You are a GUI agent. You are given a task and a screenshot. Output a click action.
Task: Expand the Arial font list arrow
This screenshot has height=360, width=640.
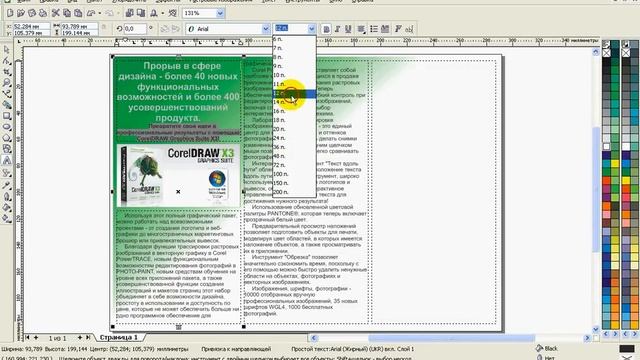(x=266, y=29)
